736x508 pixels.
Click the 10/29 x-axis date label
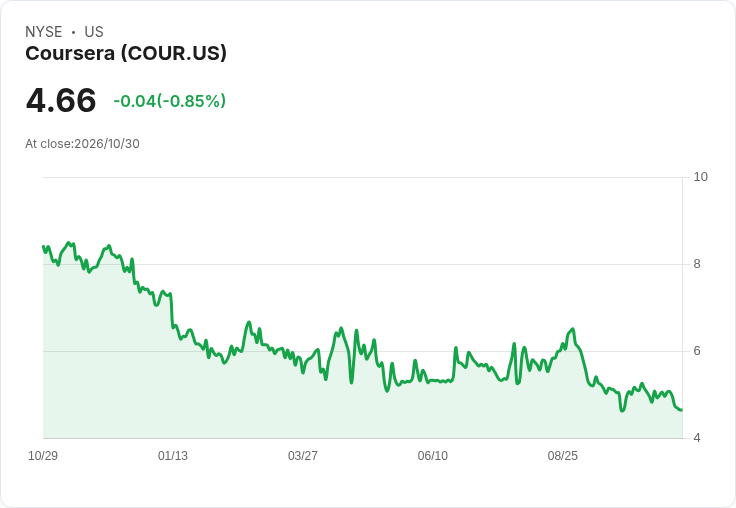[43, 455]
